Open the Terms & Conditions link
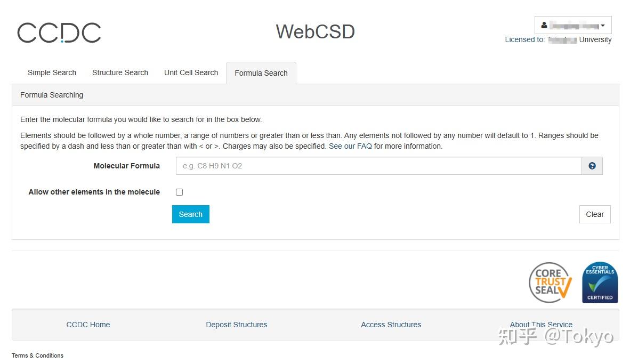 pyautogui.click(x=37, y=355)
